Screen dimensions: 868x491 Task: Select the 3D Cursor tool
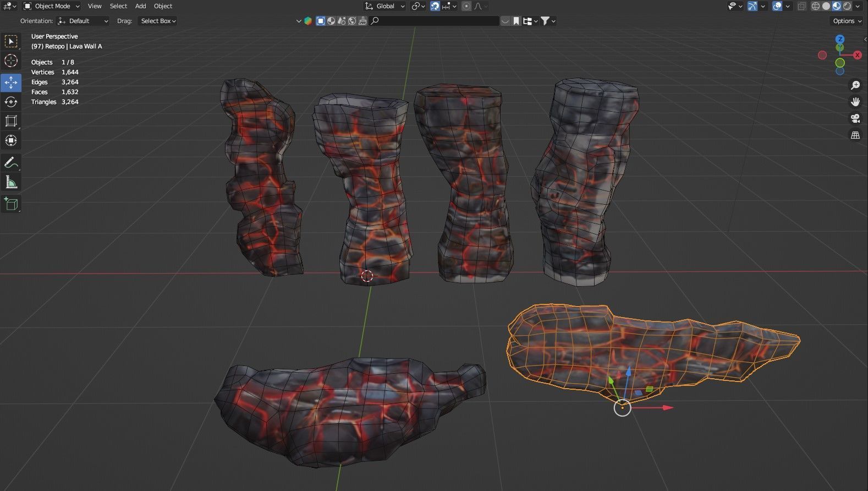click(x=11, y=61)
